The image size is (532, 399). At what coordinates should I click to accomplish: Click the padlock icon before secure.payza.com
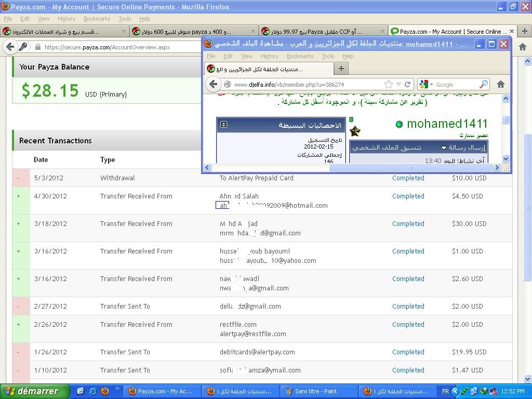point(38,47)
